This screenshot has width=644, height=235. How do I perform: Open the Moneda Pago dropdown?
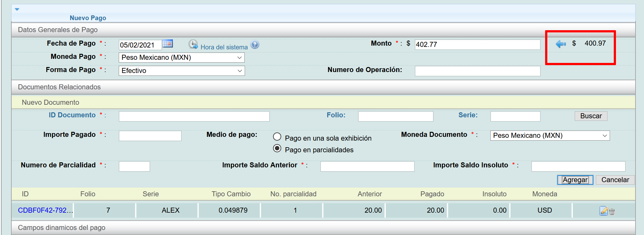(181, 58)
